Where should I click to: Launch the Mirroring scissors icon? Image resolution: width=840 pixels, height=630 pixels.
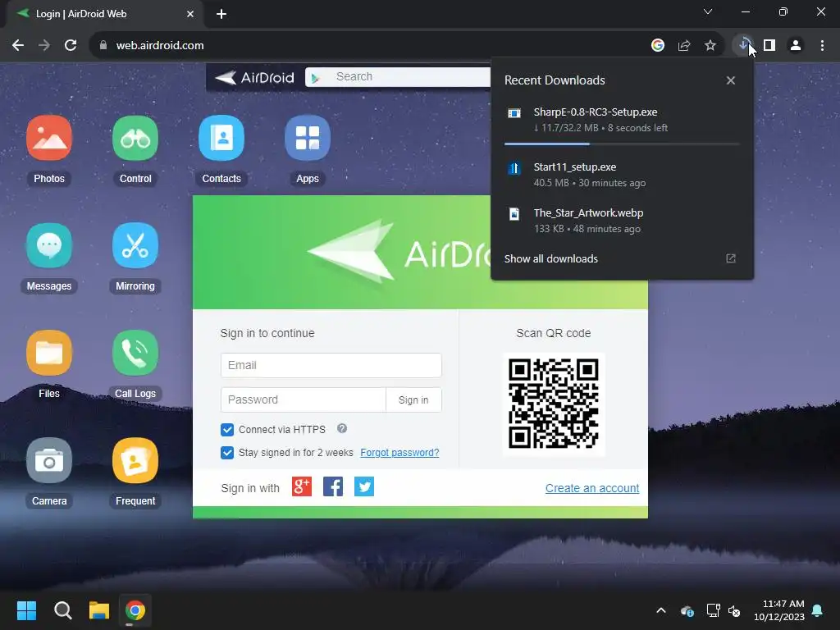pyautogui.click(x=135, y=245)
